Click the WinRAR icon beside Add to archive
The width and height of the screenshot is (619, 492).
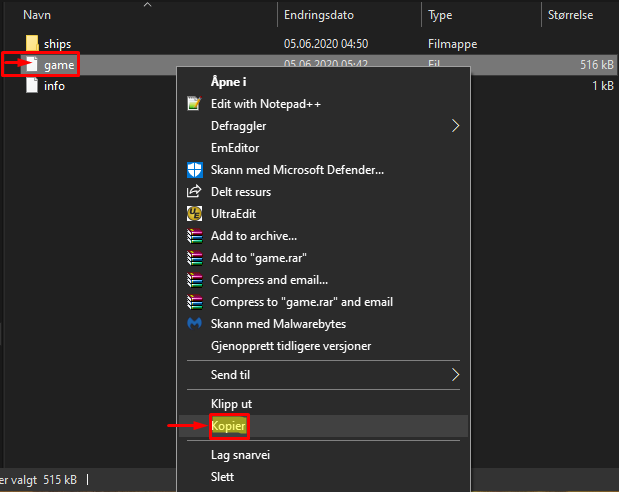coord(194,236)
